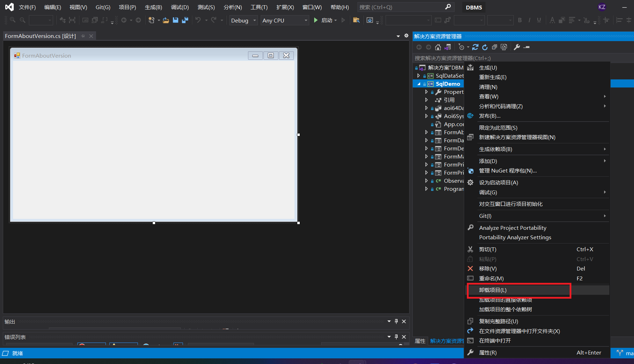Select 卸载项目(L) in context menu
The image size is (634, 364).
coord(537,290)
